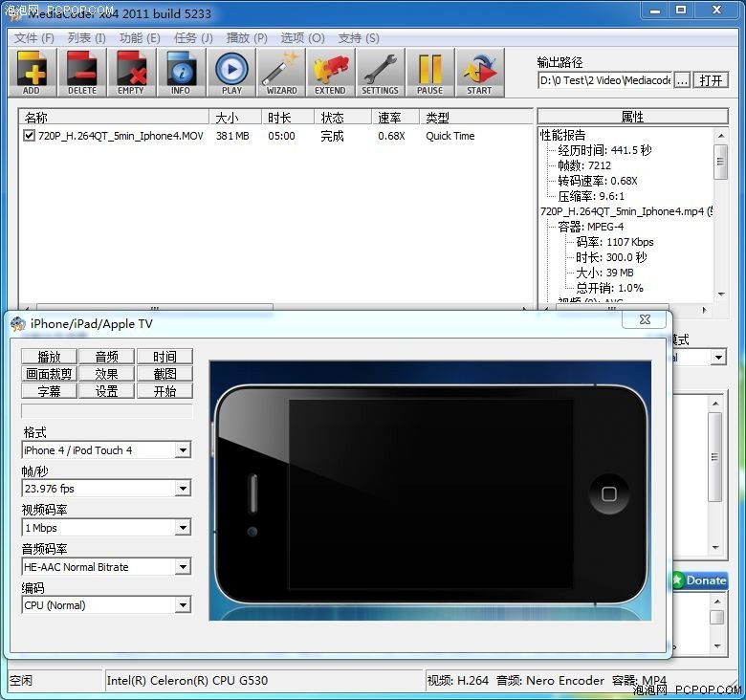Sort the list by 速率 column header
This screenshot has width=746, height=700.
pyautogui.click(x=395, y=117)
